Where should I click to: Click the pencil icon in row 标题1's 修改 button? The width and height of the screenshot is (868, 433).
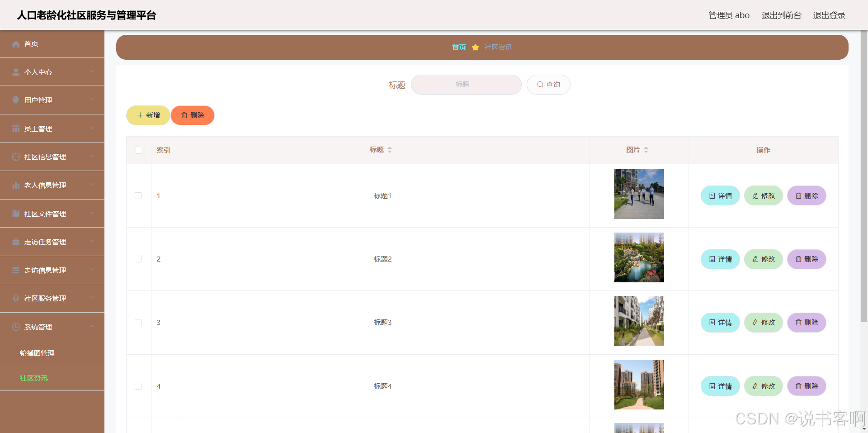pos(755,196)
